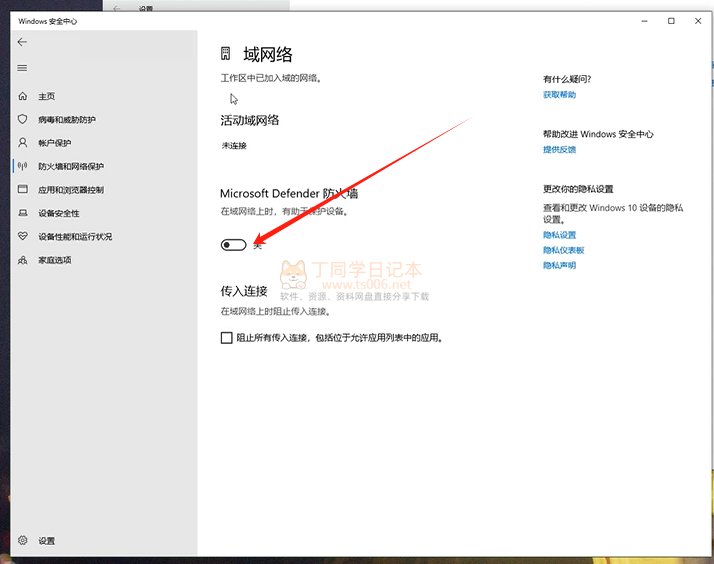Toggle the Microsoft Defender 防火墙 switch
This screenshot has height=564, width=714.
click(233, 244)
